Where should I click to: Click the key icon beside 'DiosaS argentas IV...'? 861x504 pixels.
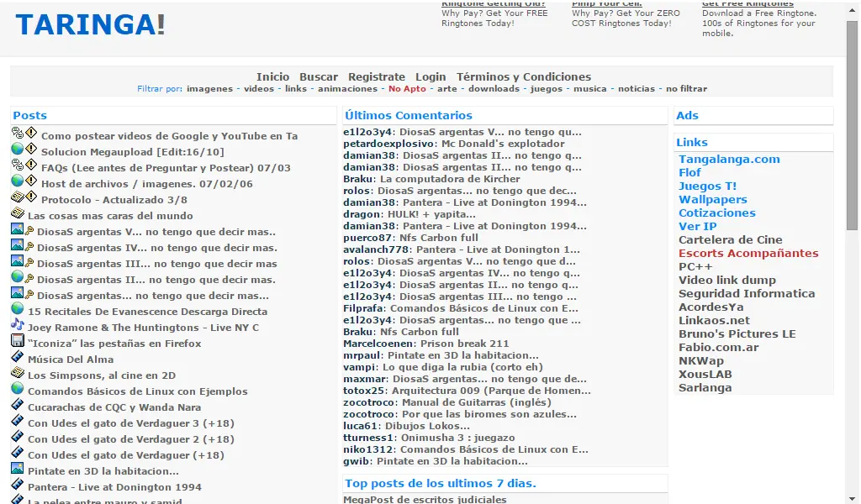(29, 246)
